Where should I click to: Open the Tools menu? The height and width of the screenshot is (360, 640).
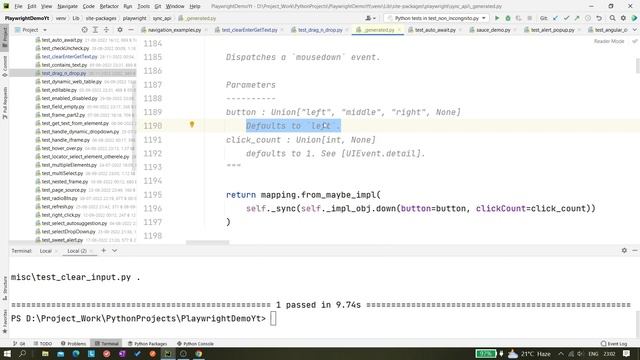point(143,7)
